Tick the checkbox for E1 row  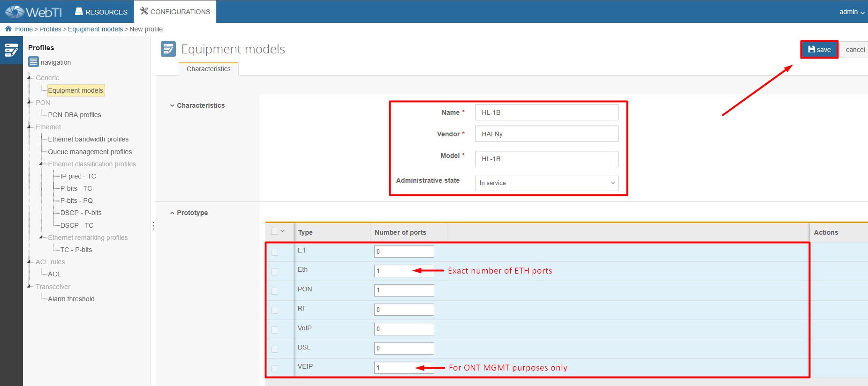click(275, 252)
